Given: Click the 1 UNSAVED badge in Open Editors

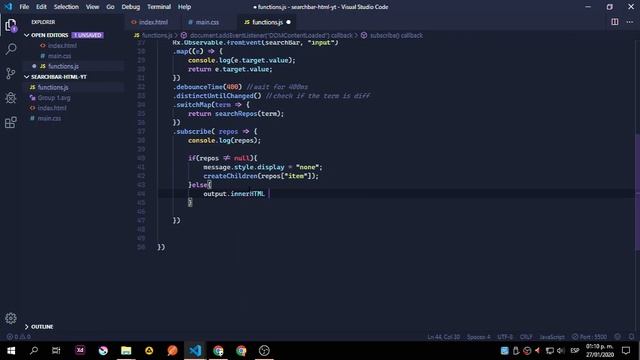Looking at the screenshot, I should point(88,35).
